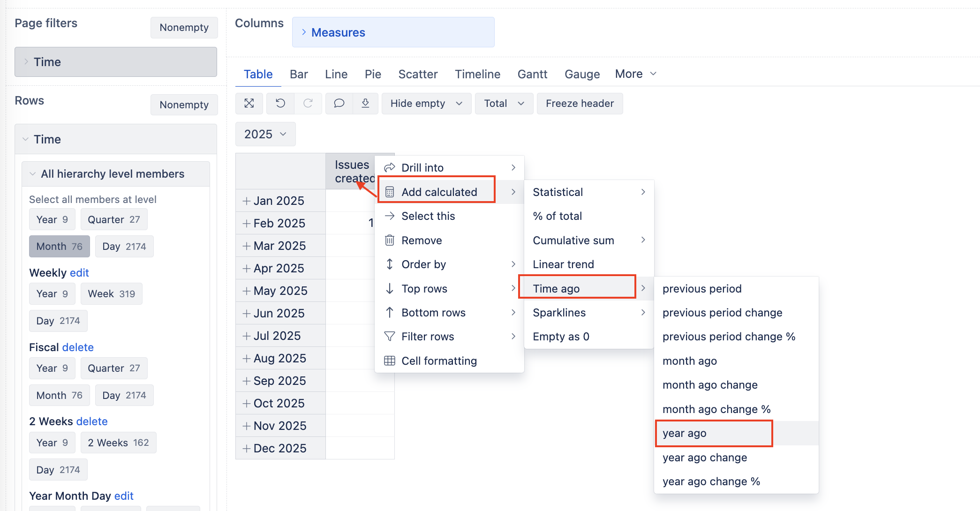Toggle the Freeze header option
This screenshot has height=511, width=980.
click(580, 104)
